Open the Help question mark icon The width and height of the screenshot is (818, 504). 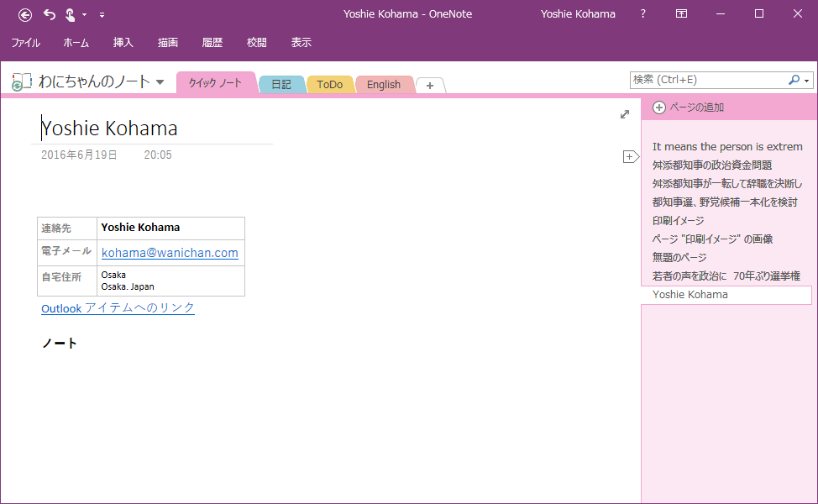coord(642,14)
